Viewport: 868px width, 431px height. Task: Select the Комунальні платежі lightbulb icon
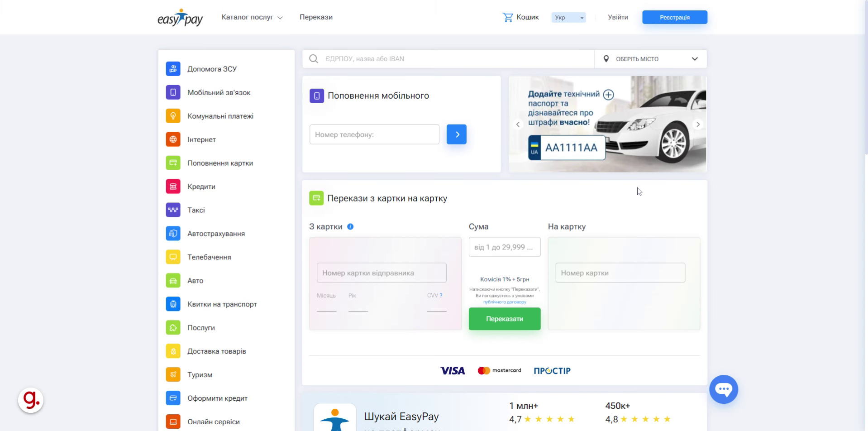tap(173, 116)
